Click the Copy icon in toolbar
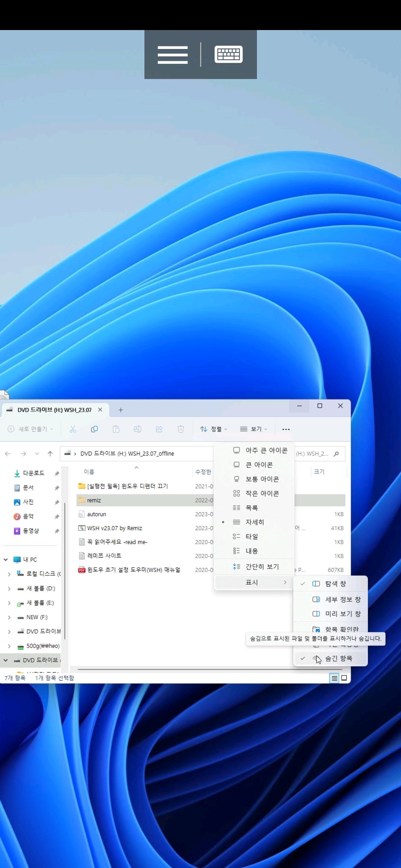This screenshot has height=868, width=401. (x=94, y=429)
